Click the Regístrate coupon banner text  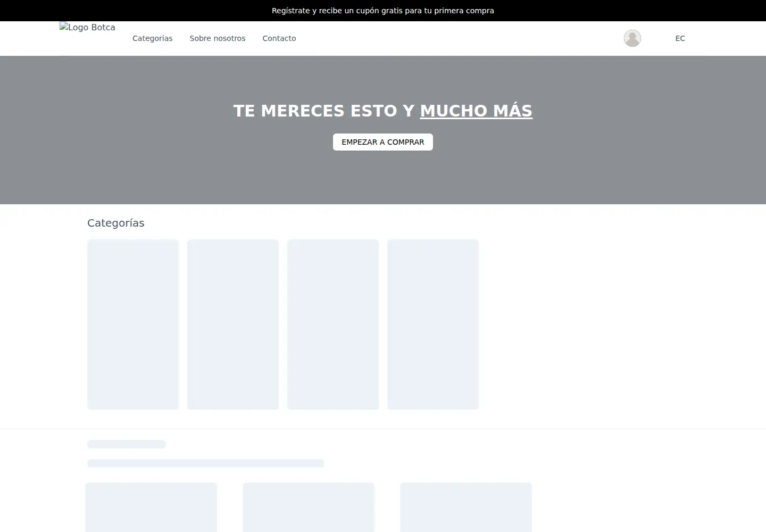383,11
